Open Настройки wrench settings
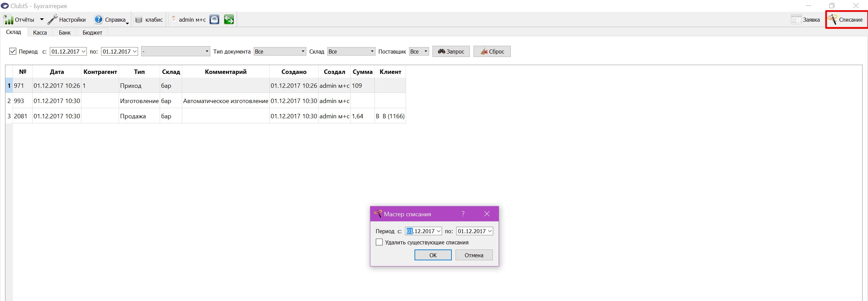Image resolution: width=868 pixels, height=301 pixels. pos(52,20)
